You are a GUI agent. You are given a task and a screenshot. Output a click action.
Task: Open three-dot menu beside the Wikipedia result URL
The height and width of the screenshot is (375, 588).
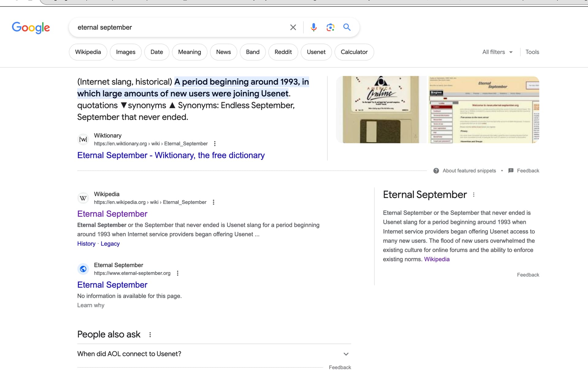click(213, 202)
